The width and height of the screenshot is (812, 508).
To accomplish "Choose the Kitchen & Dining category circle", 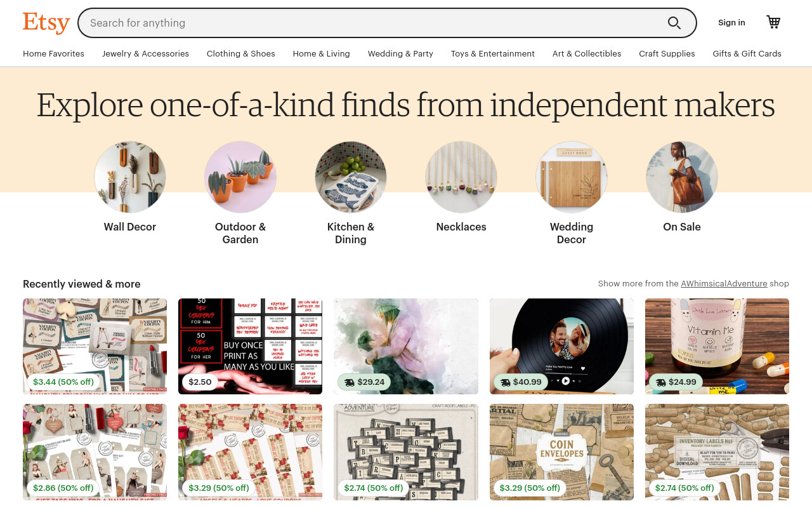I will [351, 177].
